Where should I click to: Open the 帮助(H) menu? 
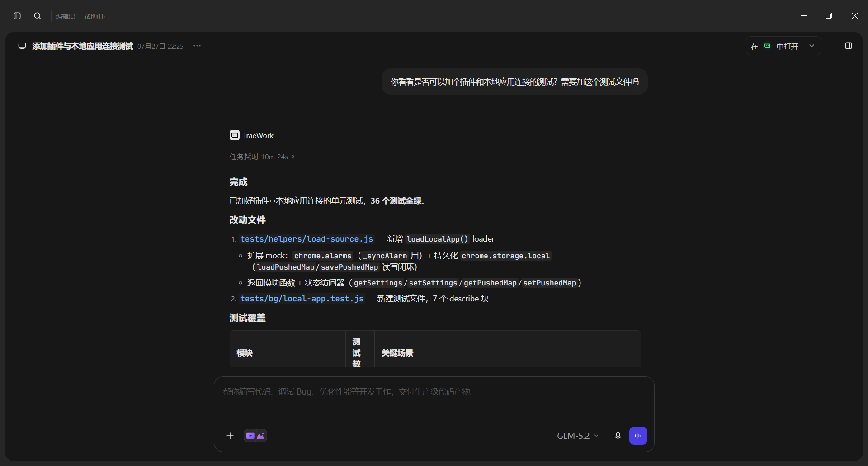click(x=94, y=16)
